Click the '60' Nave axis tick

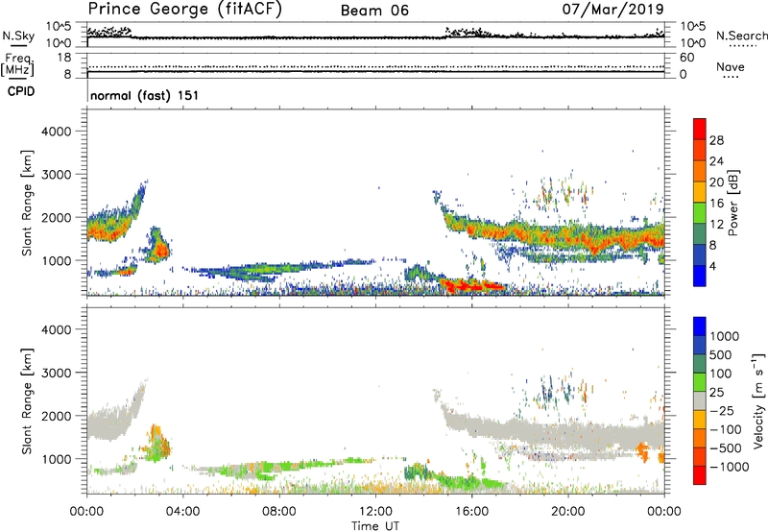[x=686, y=58]
